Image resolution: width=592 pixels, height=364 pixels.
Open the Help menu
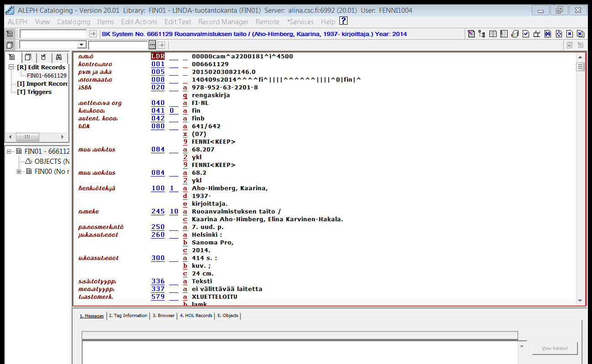tap(328, 21)
